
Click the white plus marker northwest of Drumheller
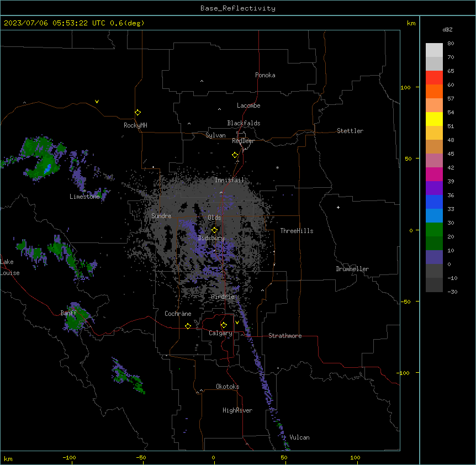point(338,207)
